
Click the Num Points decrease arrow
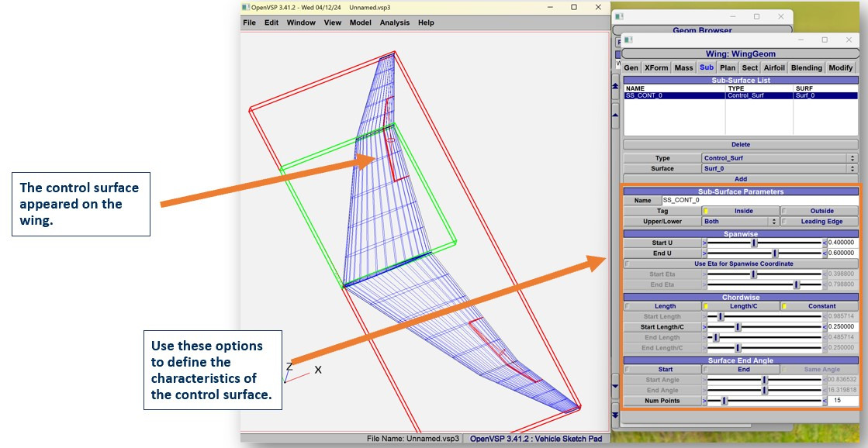(704, 401)
